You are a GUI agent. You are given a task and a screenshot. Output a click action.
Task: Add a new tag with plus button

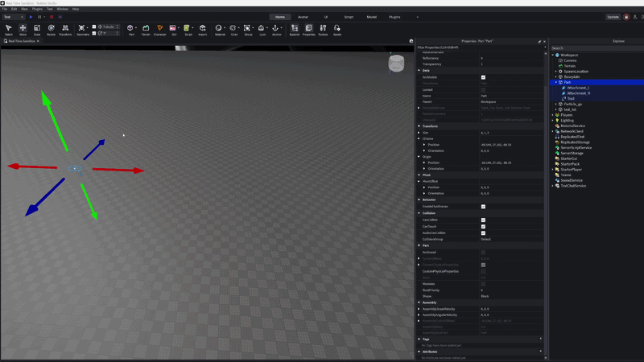point(540,339)
